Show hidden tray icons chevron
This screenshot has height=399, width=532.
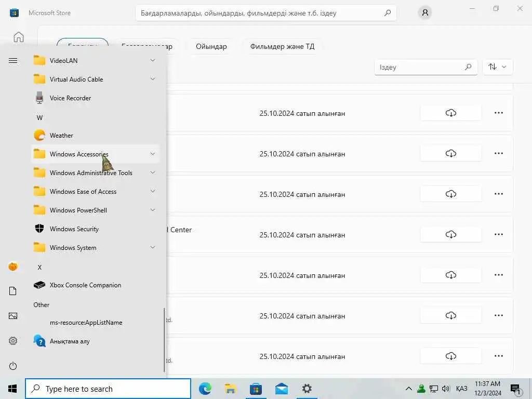pyautogui.click(x=408, y=389)
